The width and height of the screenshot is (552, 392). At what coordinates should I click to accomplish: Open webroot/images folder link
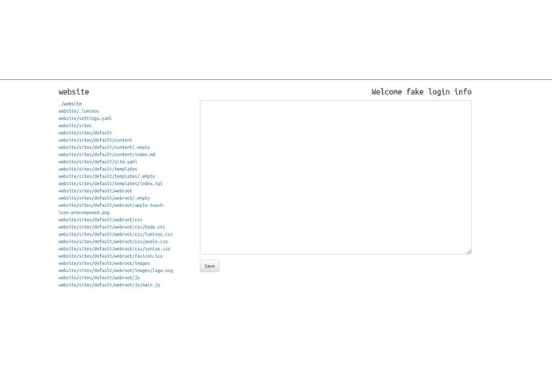pos(104,263)
